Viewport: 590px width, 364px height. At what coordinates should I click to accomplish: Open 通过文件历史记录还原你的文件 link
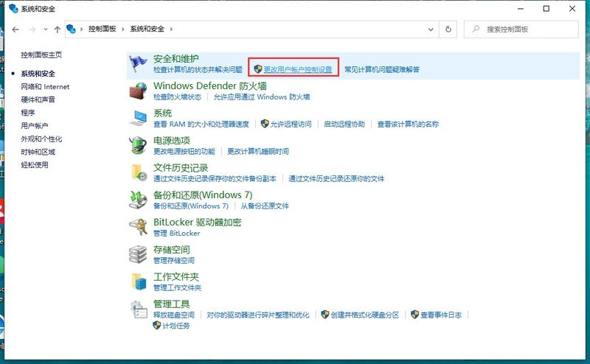(x=336, y=178)
